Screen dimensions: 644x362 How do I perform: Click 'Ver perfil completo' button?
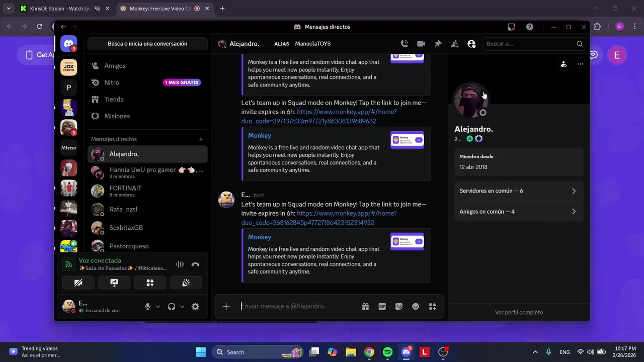click(x=519, y=313)
